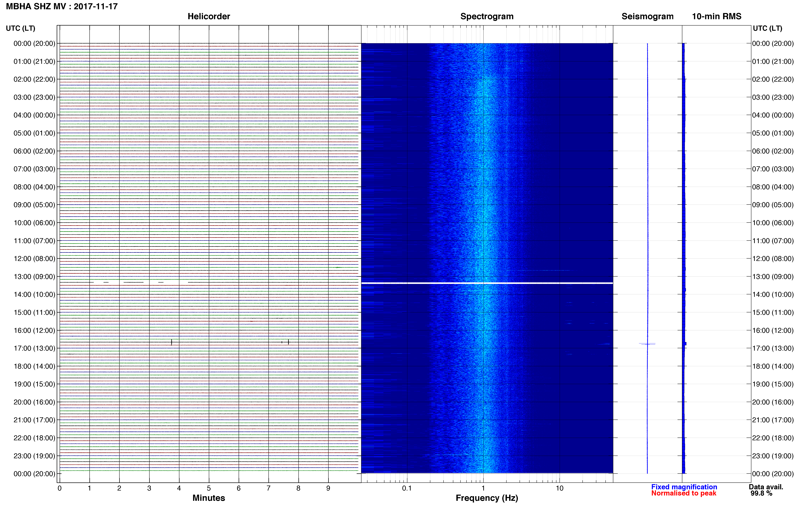Image resolution: width=812 pixels, height=508 pixels.
Task: Click minute tick "2" under the helicorder
Action: click(119, 488)
